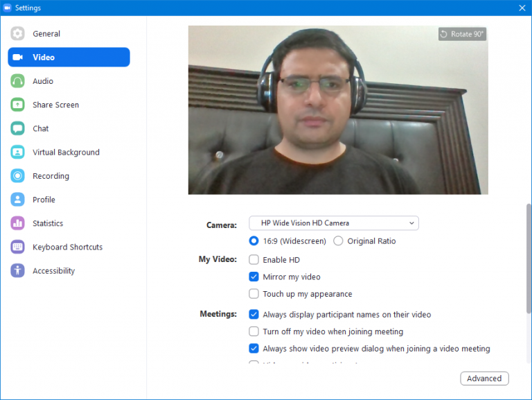Click the Share Screen icon
The image size is (532, 400).
18,105
